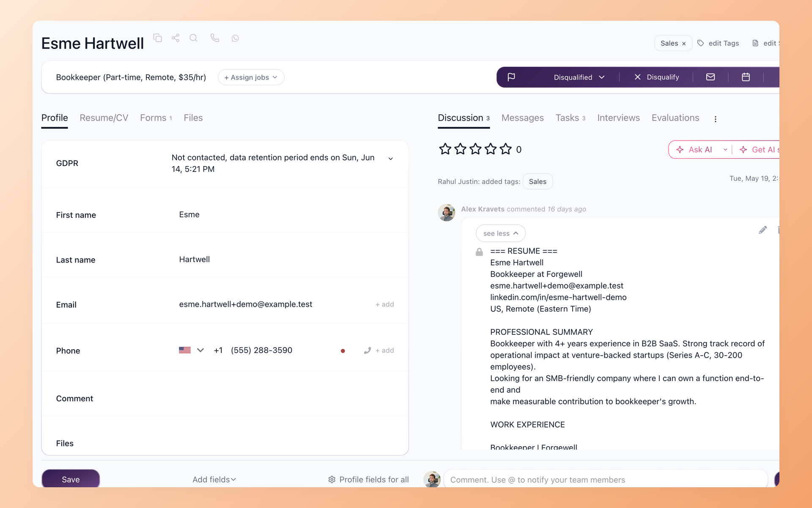Click the Save button
The image size is (812, 508).
pyautogui.click(x=71, y=479)
